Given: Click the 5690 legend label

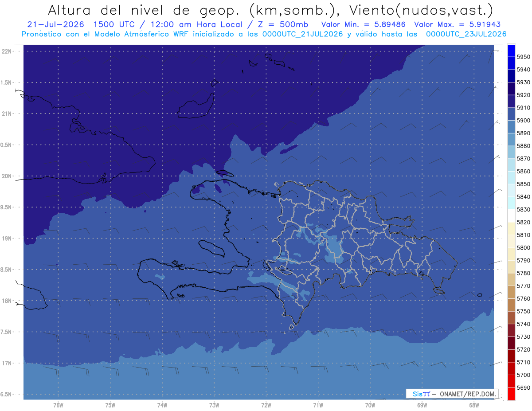Looking at the screenshot, I should point(524,388).
